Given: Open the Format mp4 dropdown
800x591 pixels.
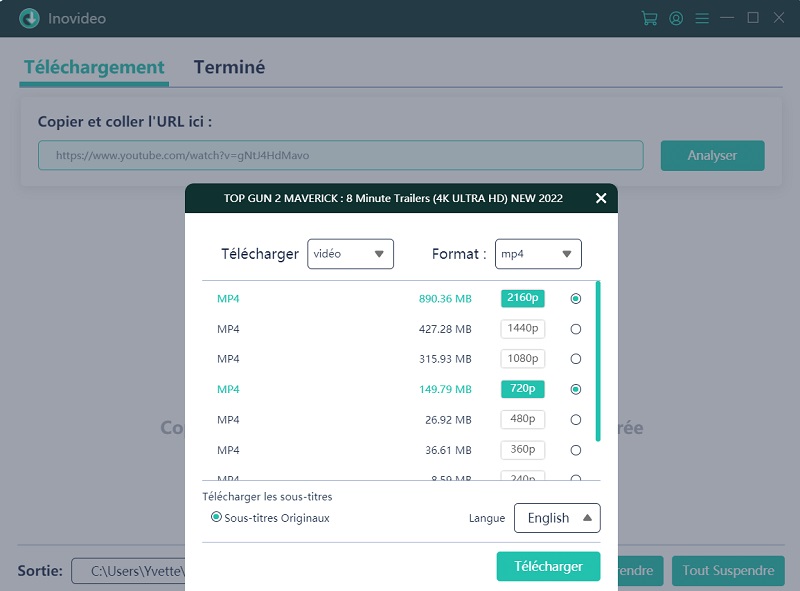Looking at the screenshot, I should (538, 254).
